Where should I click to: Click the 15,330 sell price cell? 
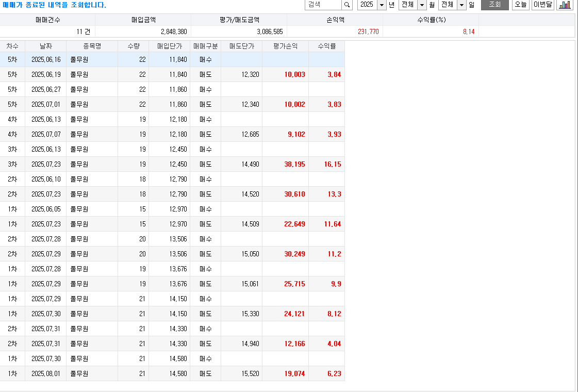pyautogui.click(x=250, y=314)
